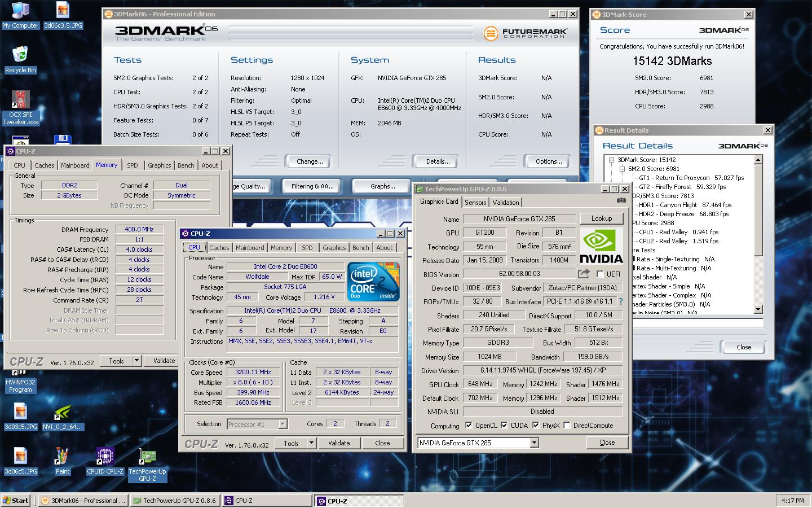Enable the UEFI checkbox in GPU-Z
The image size is (812, 508).
(600, 274)
